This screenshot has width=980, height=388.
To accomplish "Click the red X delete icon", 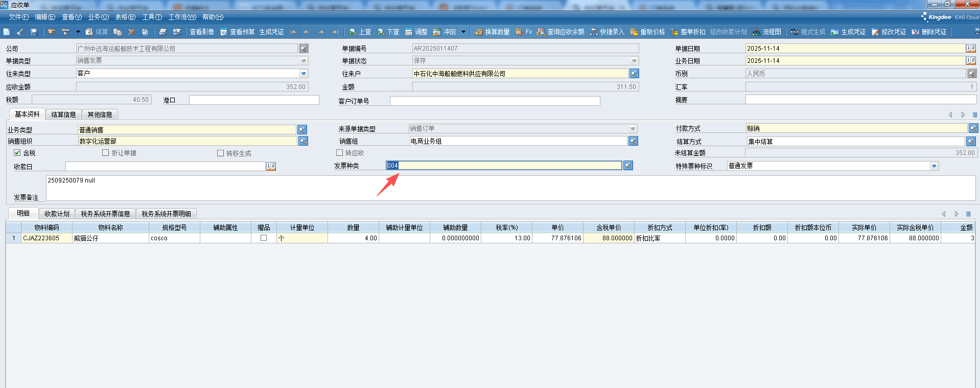I will [x=131, y=32].
